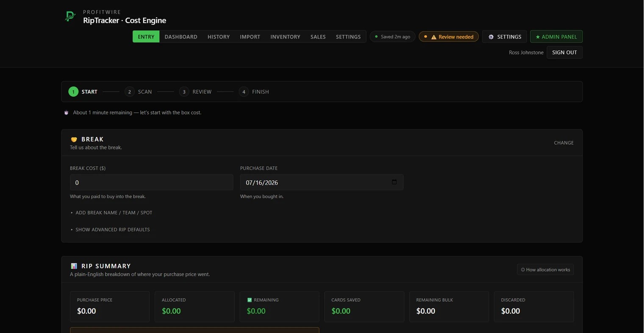Switch to the Sales tab
The image size is (644, 333).
tap(318, 36)
